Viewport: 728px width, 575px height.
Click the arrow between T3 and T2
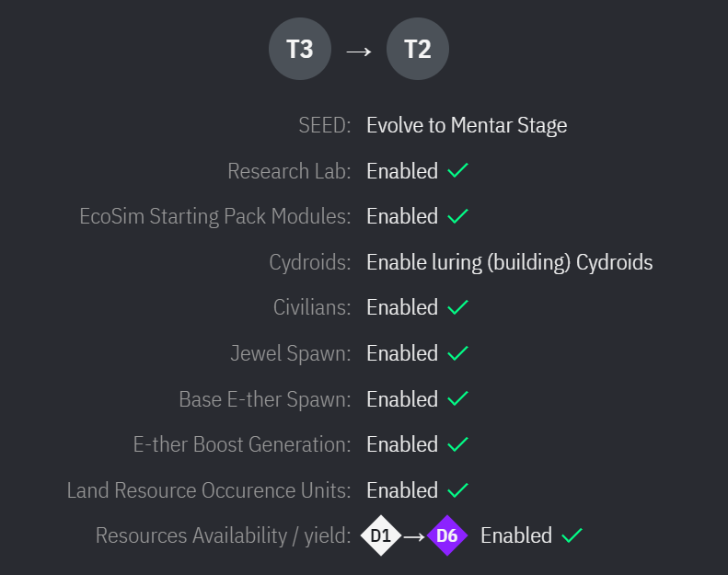[x=358, y=51]
